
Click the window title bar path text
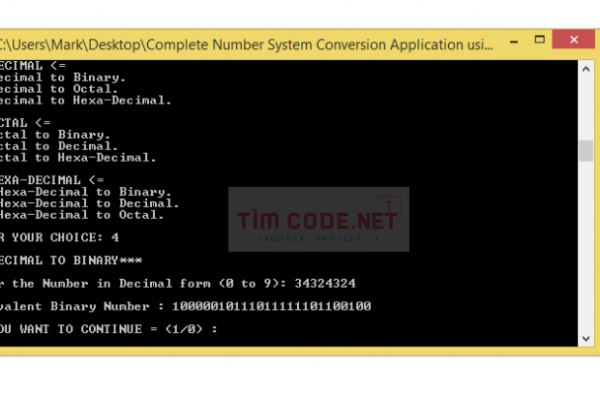[246, 45]
